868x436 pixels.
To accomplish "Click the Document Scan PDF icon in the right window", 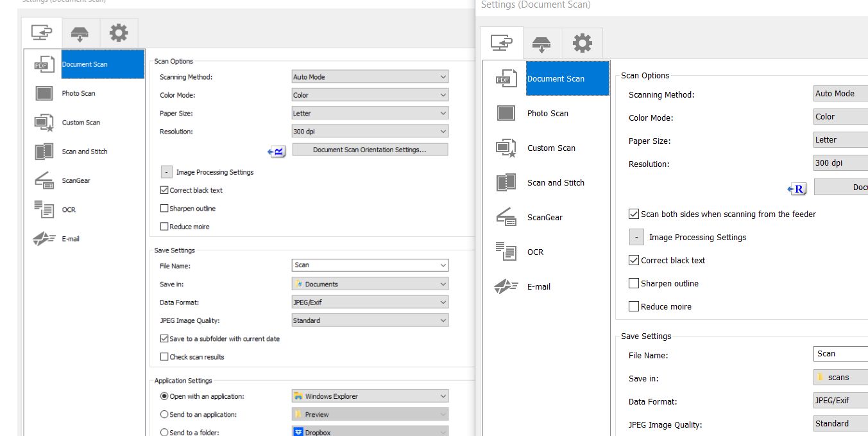I will (506, 79).
